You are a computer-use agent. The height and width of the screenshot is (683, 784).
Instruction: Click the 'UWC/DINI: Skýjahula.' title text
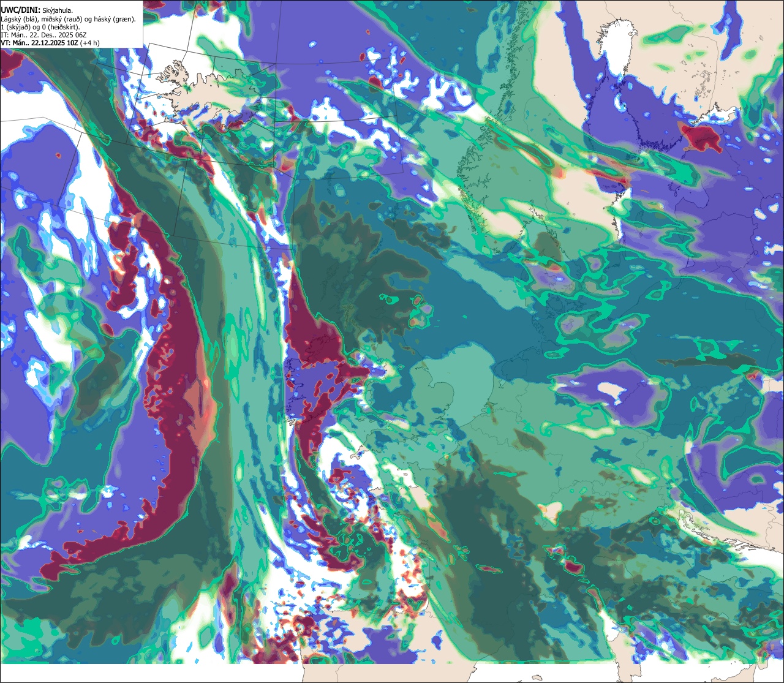click(37, 10)
